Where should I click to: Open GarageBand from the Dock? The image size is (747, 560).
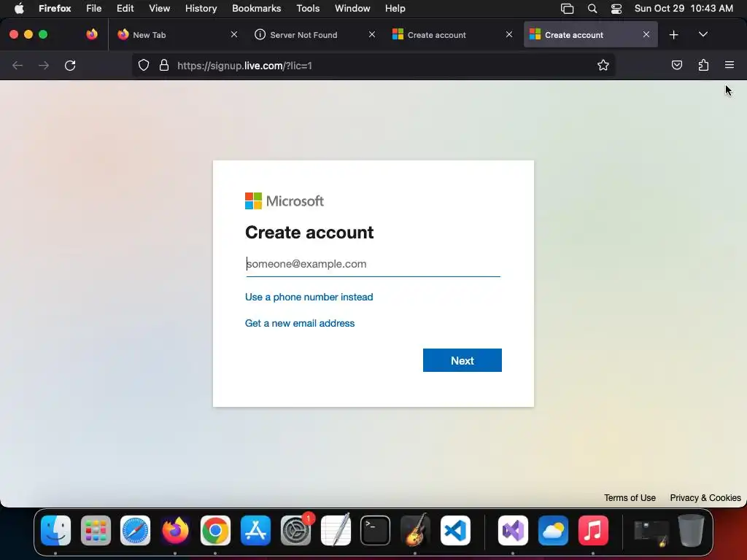point(415,531)
